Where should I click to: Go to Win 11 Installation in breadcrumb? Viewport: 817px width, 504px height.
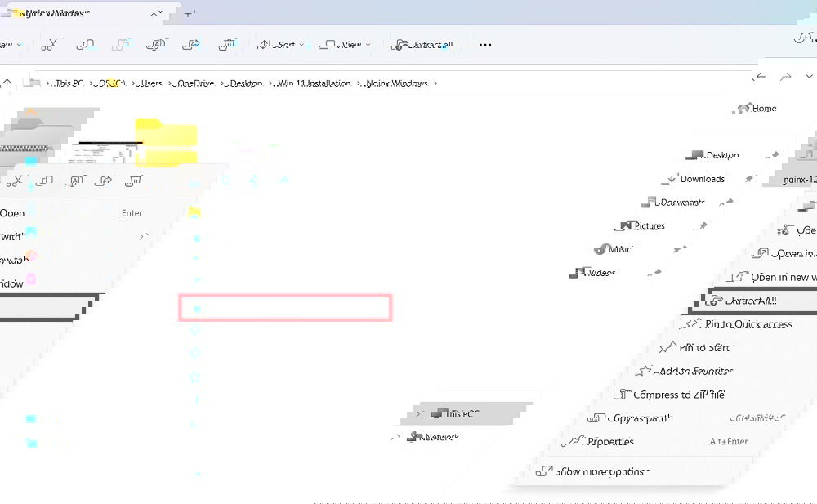pyautogui.click(x=313, y=83)
